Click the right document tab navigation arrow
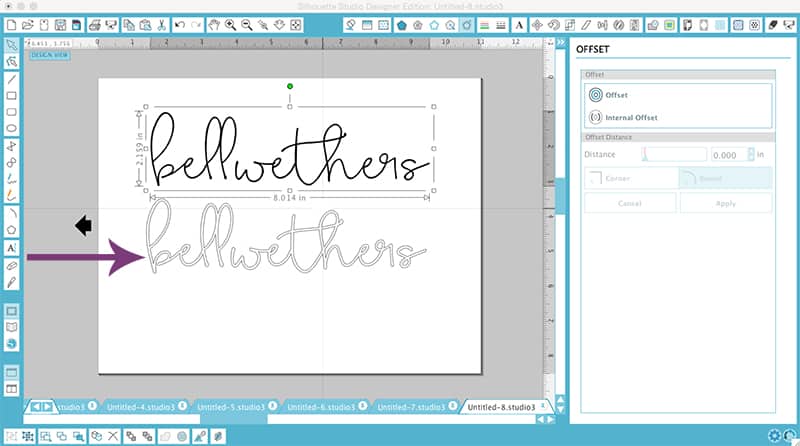This screenshot has height=446, width=800. pos(47,407)
